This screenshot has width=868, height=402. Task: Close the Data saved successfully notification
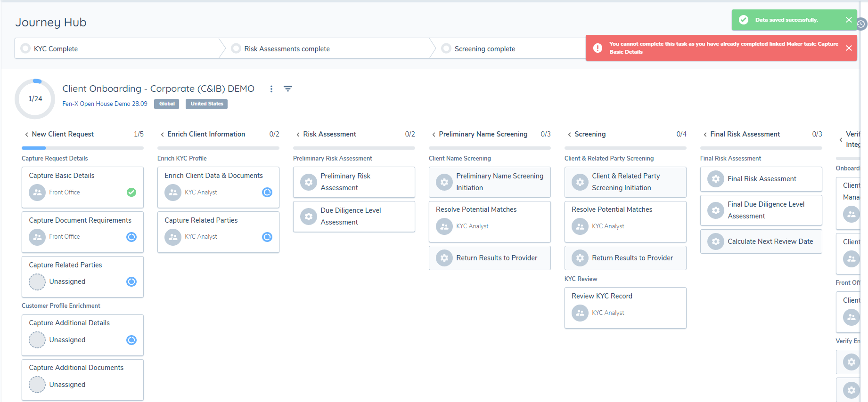pos(848,20)
